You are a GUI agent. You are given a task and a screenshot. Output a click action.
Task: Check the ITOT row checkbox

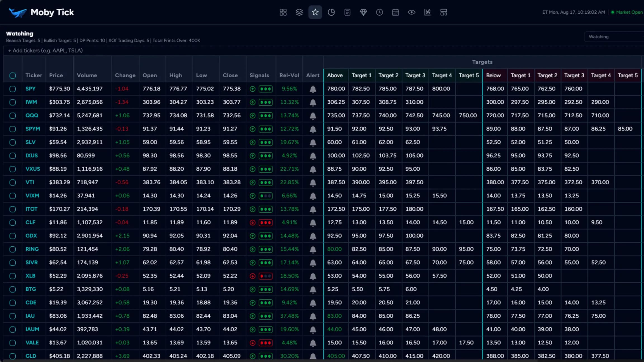pos(13,209)
